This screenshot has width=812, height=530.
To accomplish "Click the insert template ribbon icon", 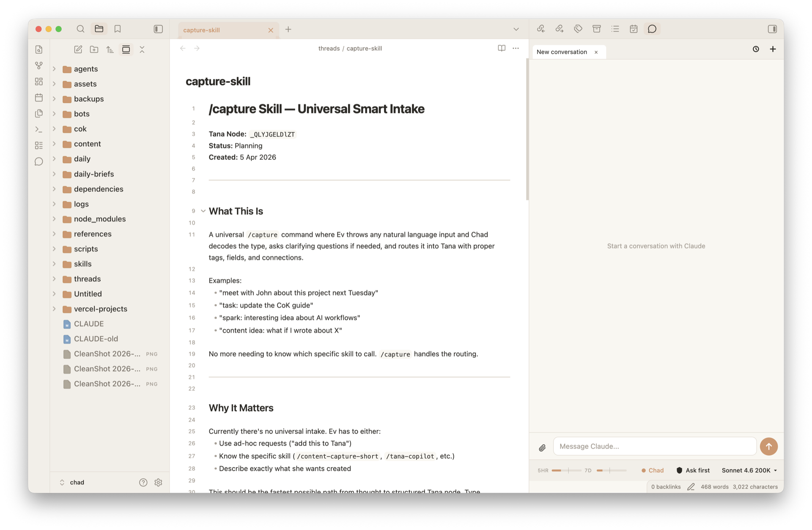I will point(39,114).
